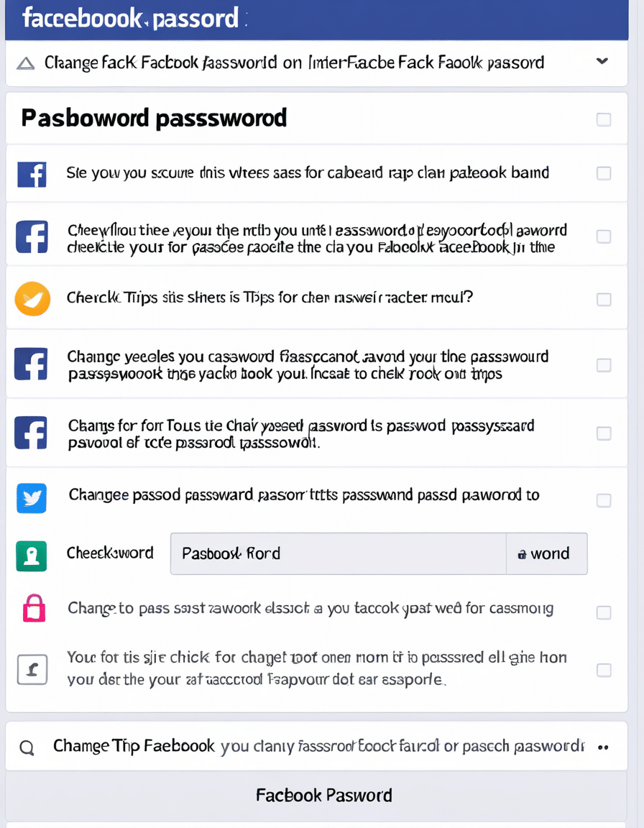Click the magnifier icon beside Chamge Thp Faebook
This screenshot has width=644, height=828.
click(x=27, y=747)
